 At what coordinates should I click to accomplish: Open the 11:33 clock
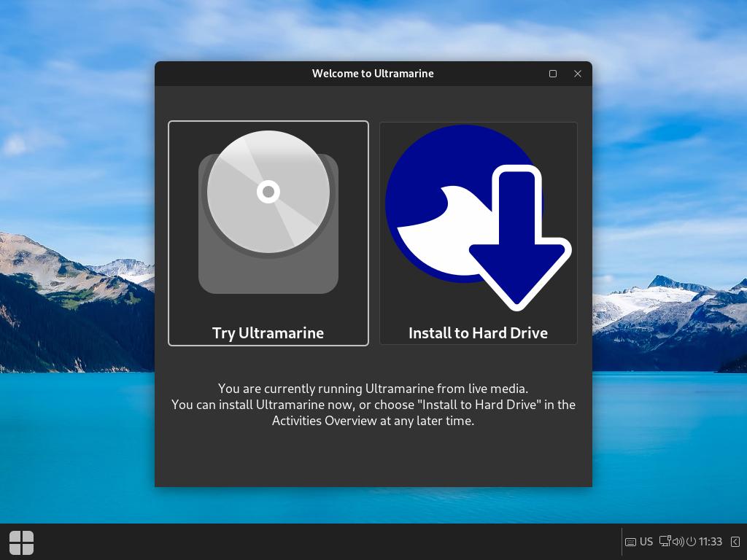711,542
